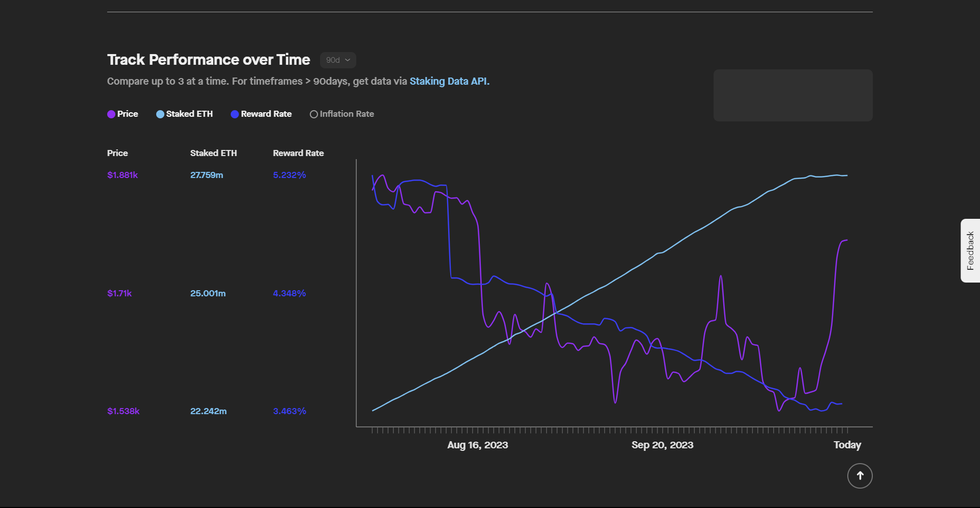Click the $1.881k price value

(x=122, y=175)
